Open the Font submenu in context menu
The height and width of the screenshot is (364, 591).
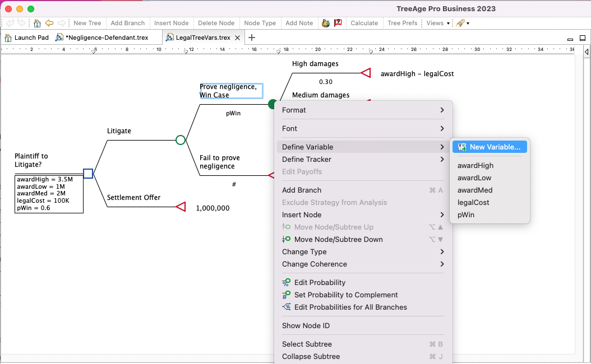[x=363, y=128]
